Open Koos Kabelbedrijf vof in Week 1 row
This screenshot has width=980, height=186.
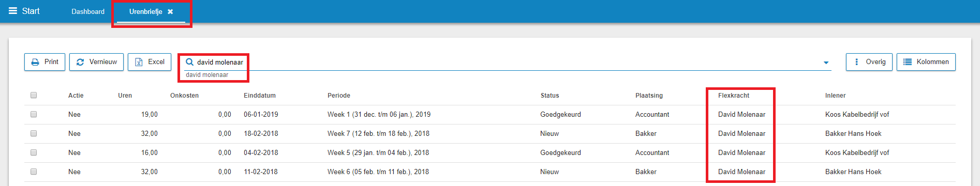click(x=857, y=115)
